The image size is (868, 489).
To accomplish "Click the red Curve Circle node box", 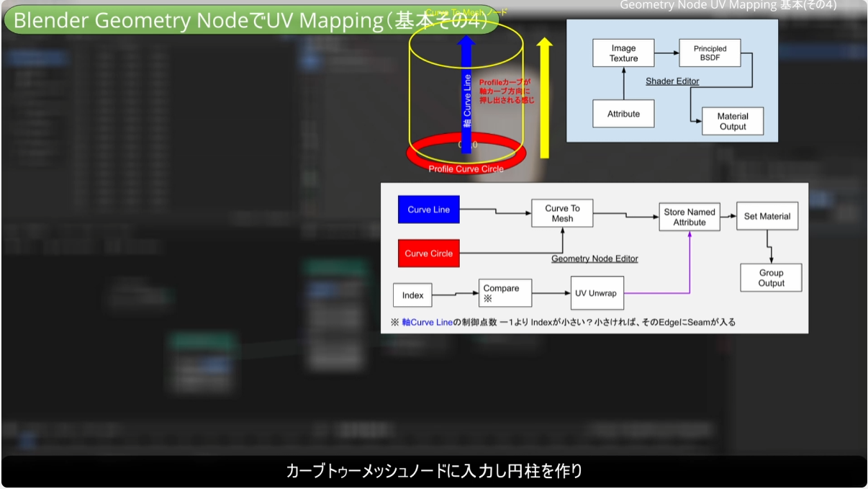I will point(429,254).
